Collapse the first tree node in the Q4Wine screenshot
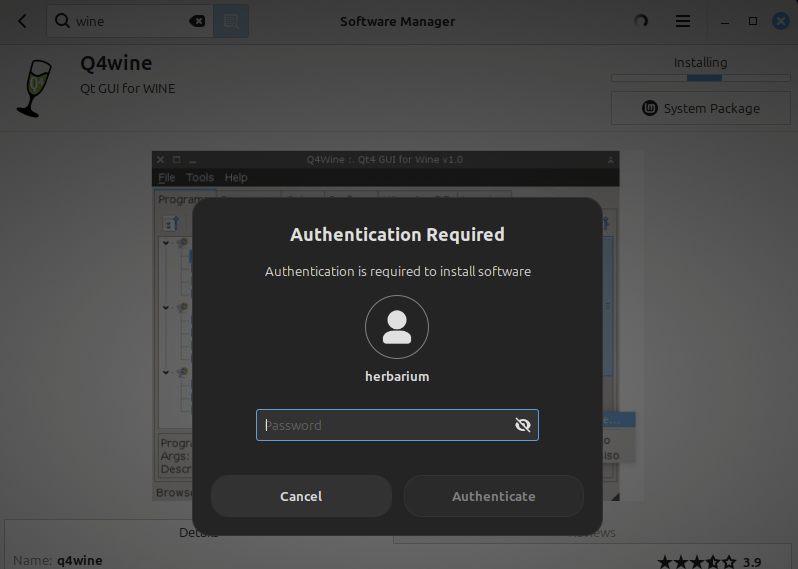 point(166,242)
